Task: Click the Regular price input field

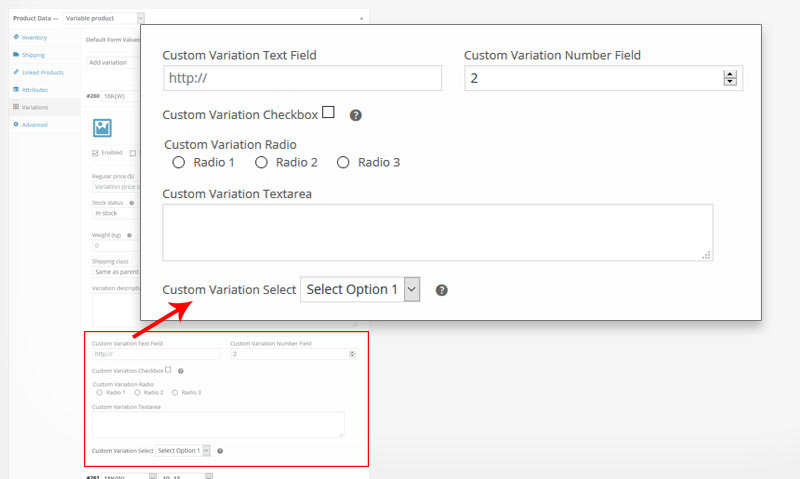Action: click(116, 187)
